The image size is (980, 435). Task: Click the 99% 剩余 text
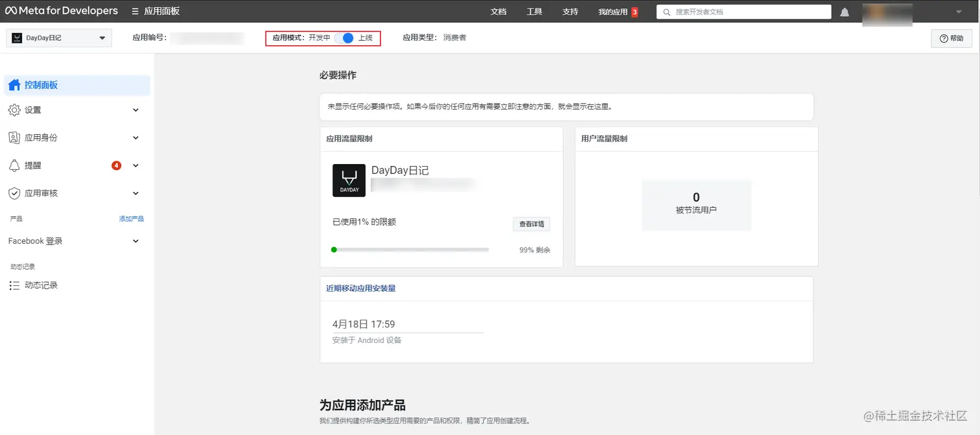[535, 250]
